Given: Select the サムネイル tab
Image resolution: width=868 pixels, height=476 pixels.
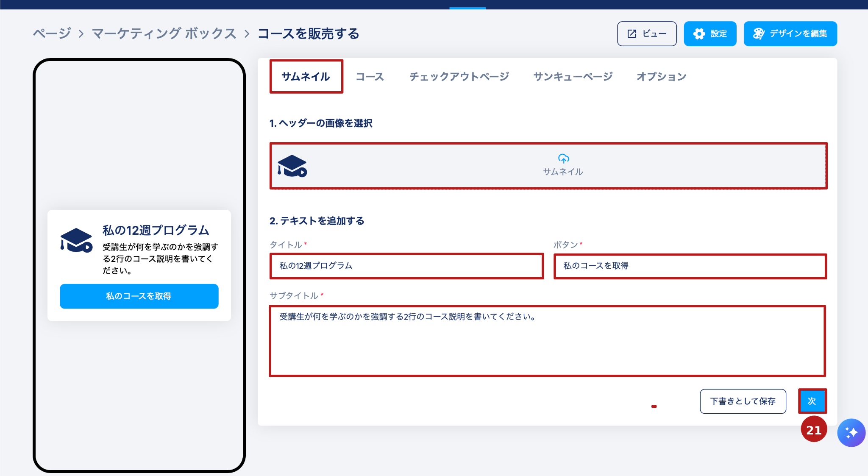Looking at the screenshot, I should (x=306, y=77).
